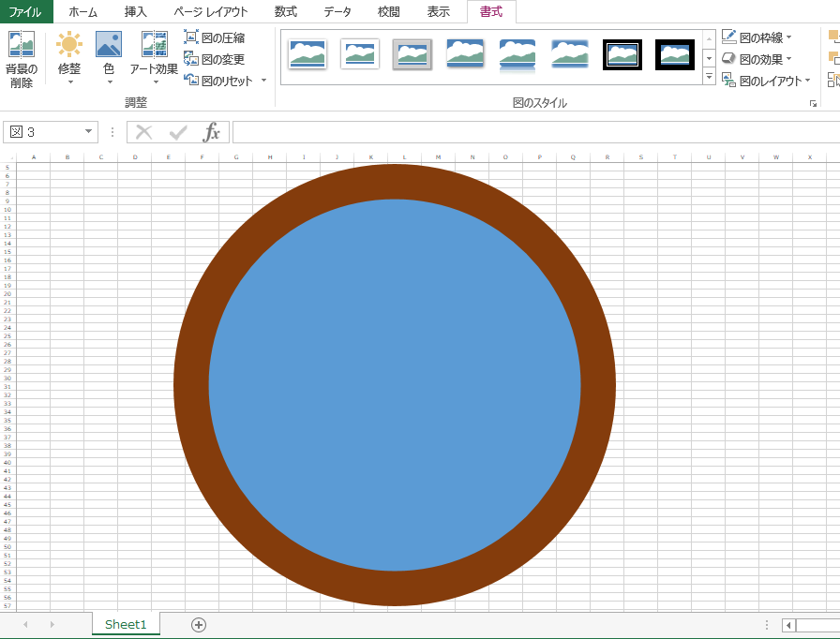Open Picture Effects (図の効果) menu

[x=757, y=59]
